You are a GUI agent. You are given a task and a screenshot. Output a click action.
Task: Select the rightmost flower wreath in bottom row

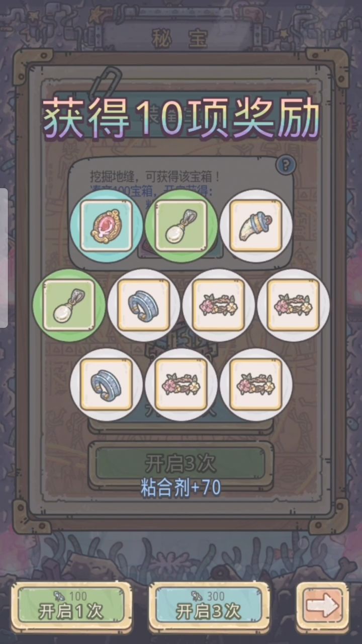point(256,385)
